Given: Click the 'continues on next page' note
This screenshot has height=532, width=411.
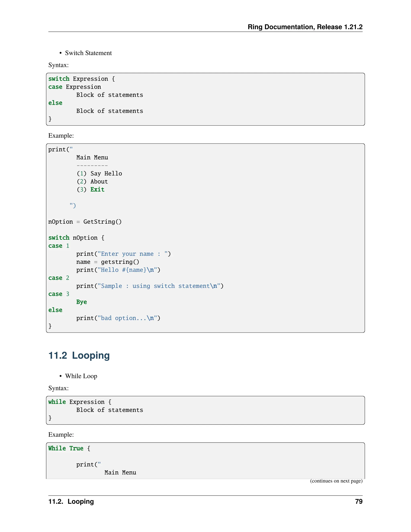Looking at the screenshot, I should pyautogui.click(x=336, y=481).
